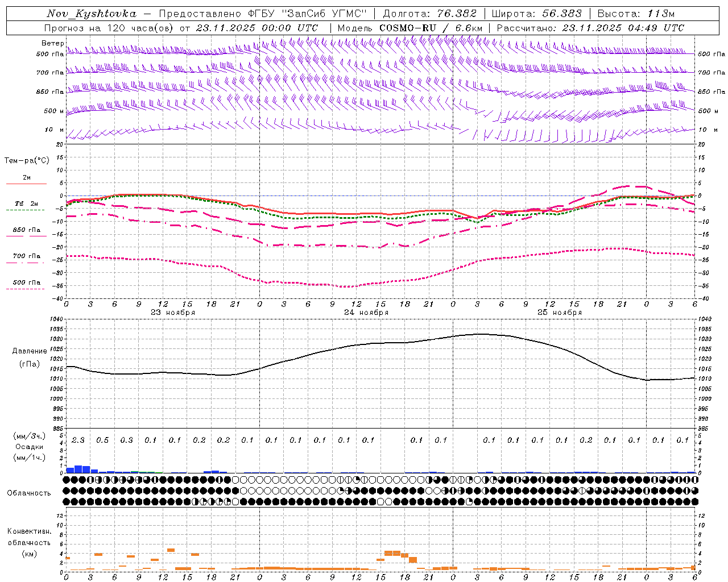Click the '23 ноября' date label
Viewport: 728px width, 582px height.
[x=173, y=313]
